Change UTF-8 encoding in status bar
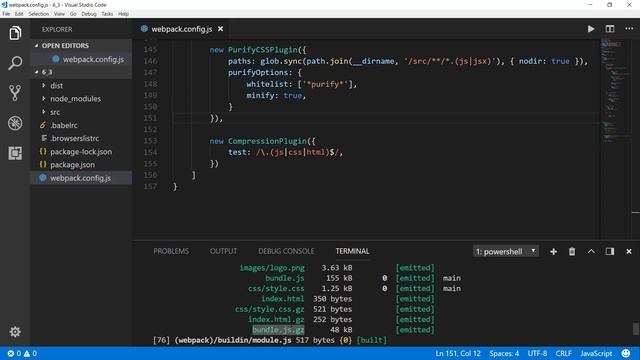The image size is (640, 360). pos(537,353)
